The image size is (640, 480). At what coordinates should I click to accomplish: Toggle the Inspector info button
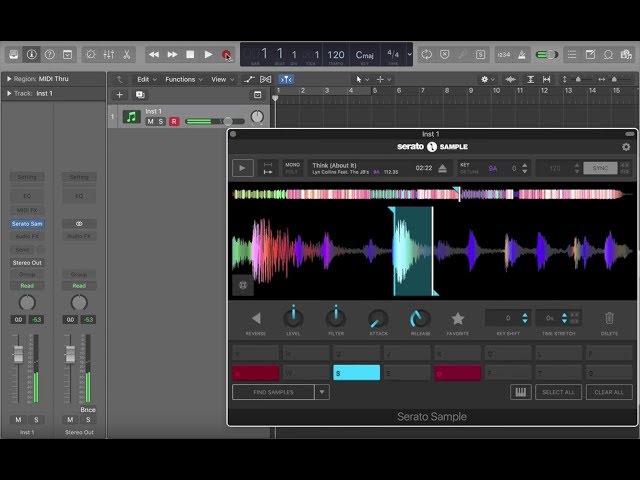[x=31, y=55]
